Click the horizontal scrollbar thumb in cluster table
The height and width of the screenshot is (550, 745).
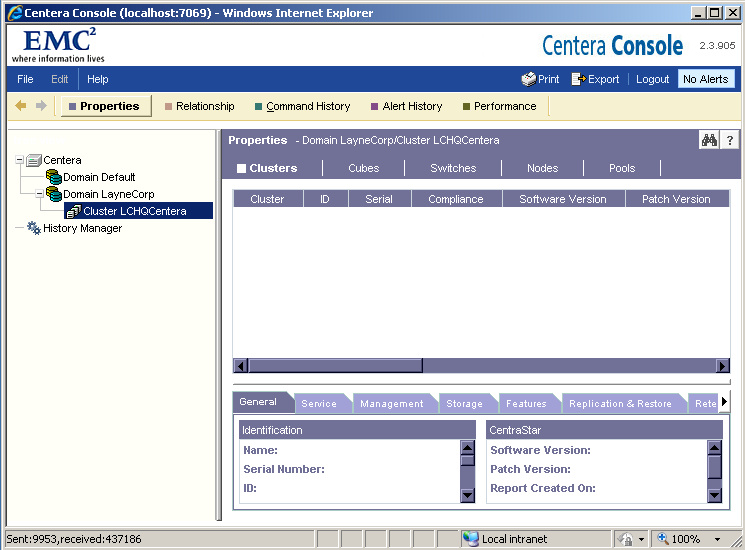tap(336, 366)
